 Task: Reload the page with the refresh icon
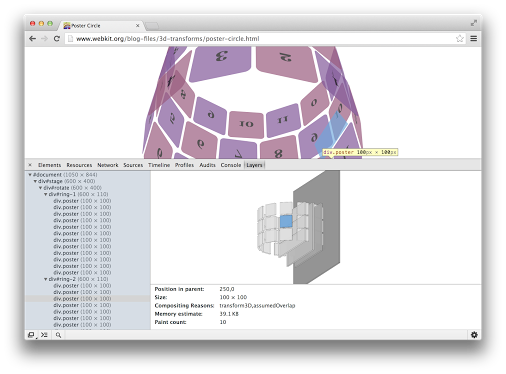pos(57,39)
